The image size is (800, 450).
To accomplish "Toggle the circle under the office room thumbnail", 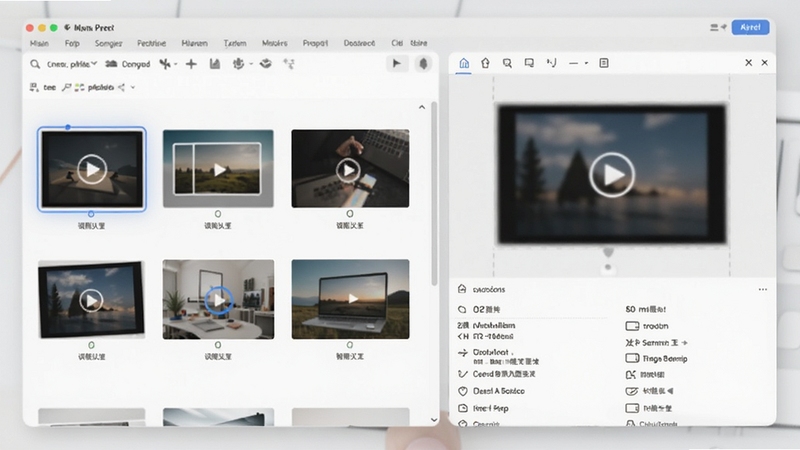I will click(218, 345).
